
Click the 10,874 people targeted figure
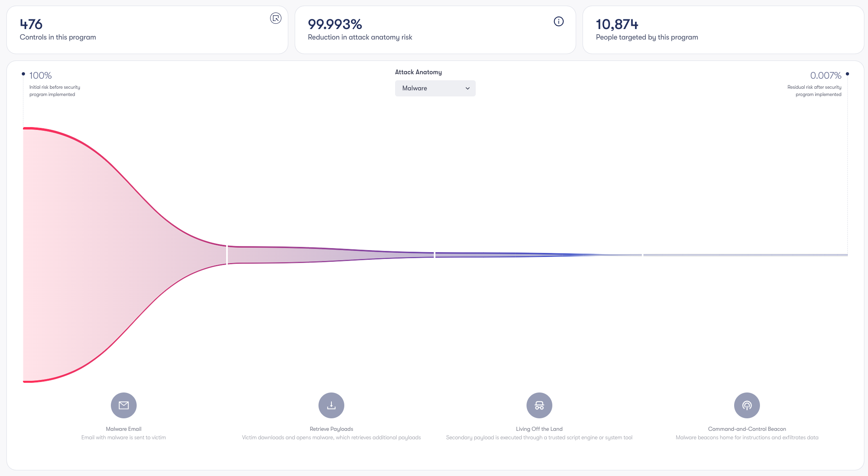point(617,24)
